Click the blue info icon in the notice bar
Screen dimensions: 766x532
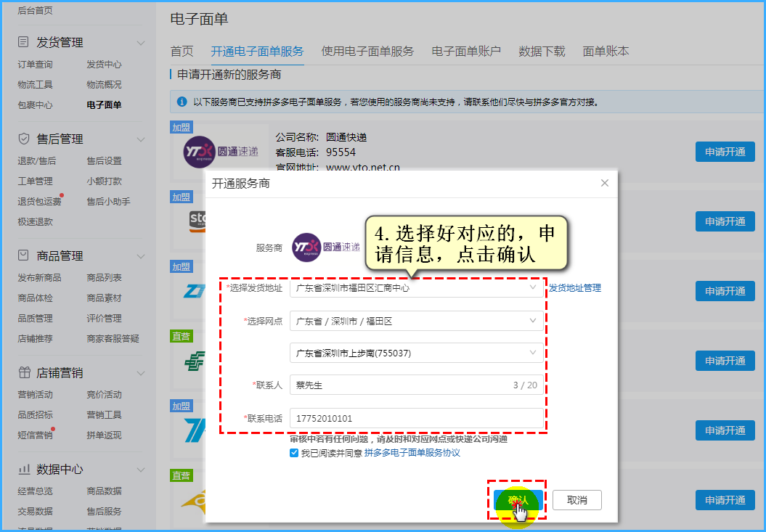[x=182, y=102]
